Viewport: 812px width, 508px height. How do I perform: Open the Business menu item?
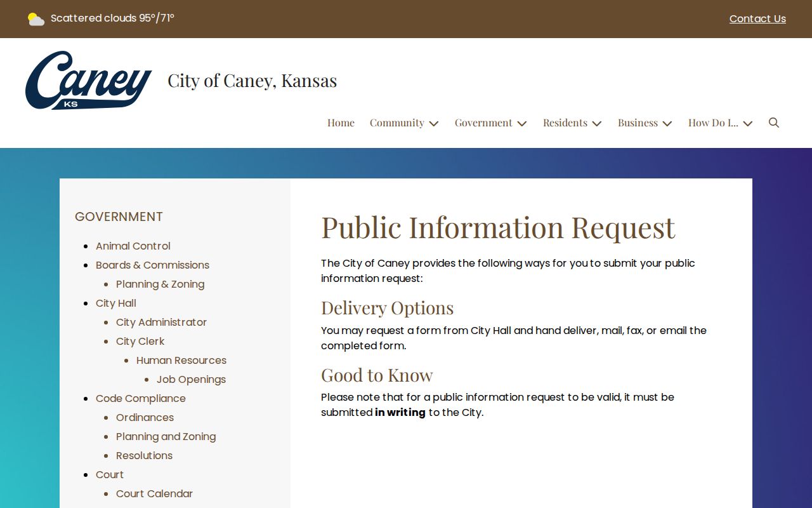click(638, 123)
